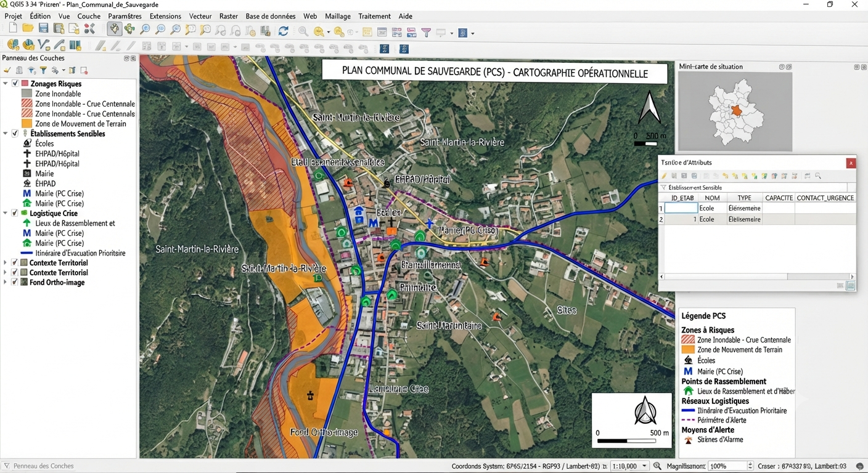Click the Zoom Full extent icon

(x=176, y=29)
